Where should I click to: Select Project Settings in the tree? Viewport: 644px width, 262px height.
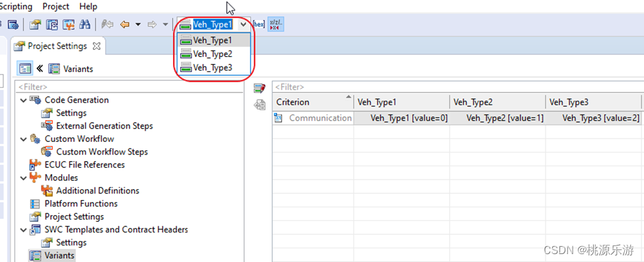pyautogui.click(x=75, y=216)
